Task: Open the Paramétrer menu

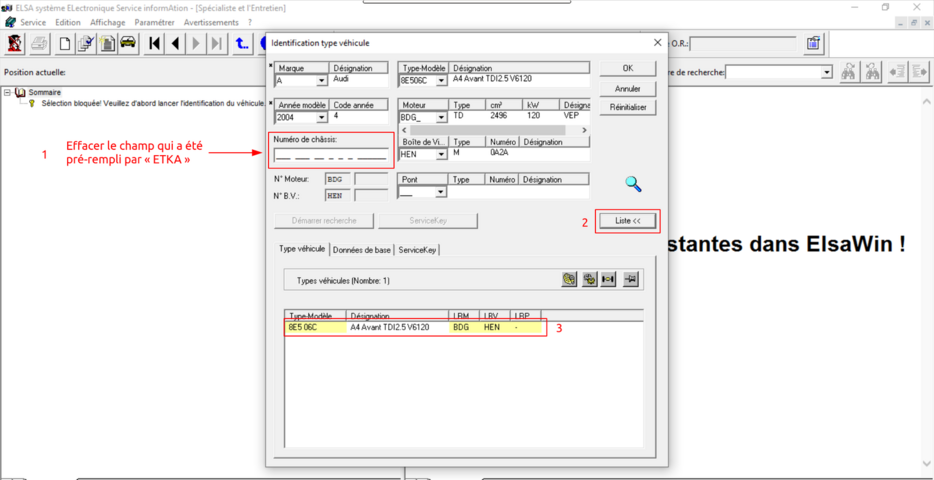Action: (154, 22)
